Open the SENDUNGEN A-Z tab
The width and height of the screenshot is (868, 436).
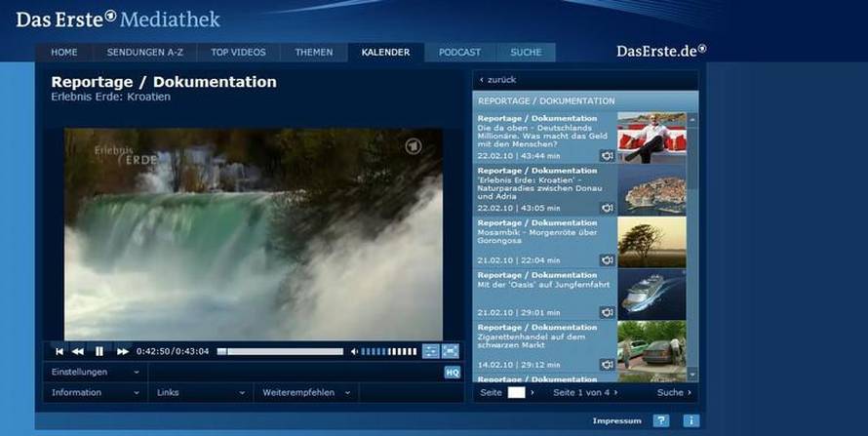[x=145, y=53]
